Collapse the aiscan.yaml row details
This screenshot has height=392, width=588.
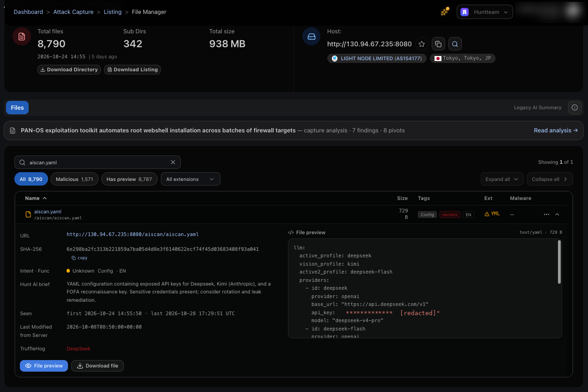point(557,215)
